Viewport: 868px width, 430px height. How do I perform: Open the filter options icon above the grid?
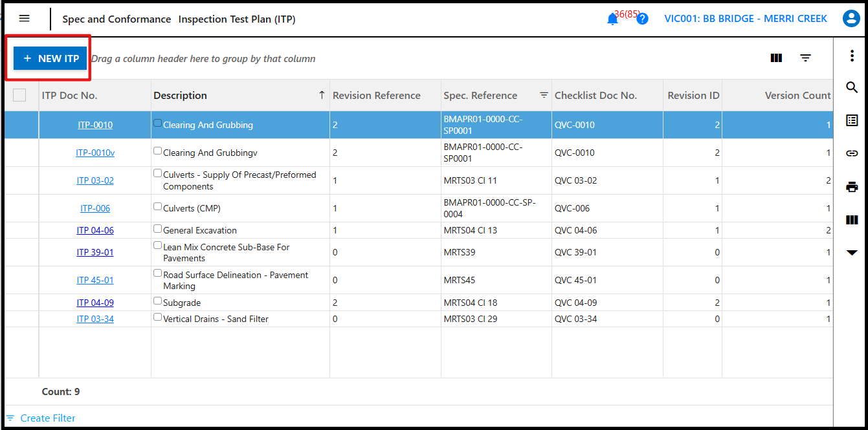click(805, 58)
